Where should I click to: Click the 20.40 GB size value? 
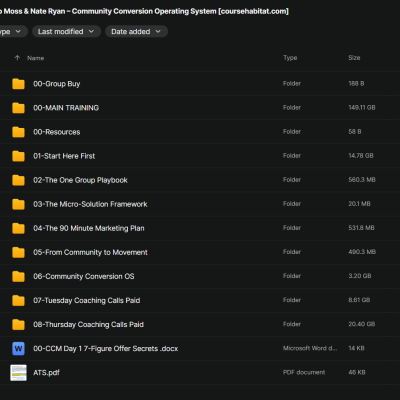(362, 324)
